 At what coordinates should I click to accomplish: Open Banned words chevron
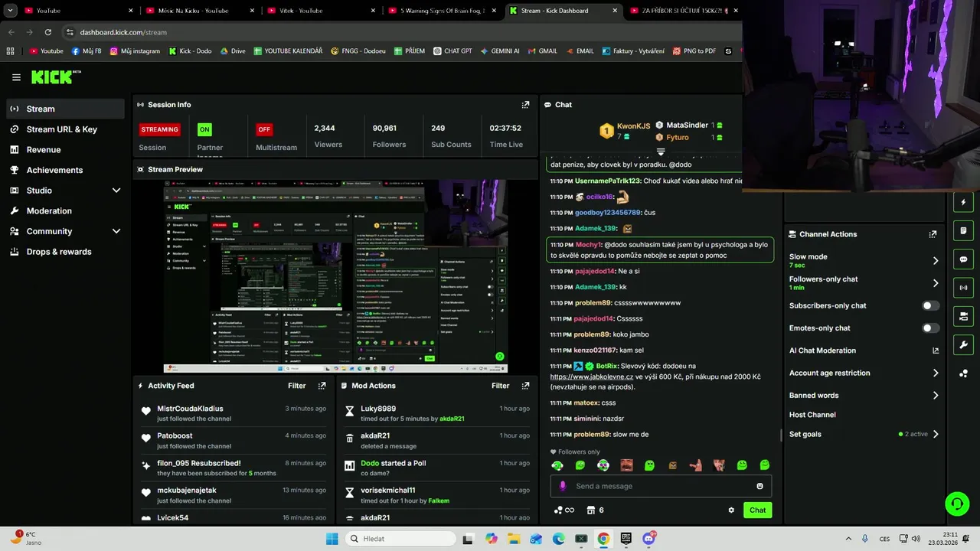(935, 396)
